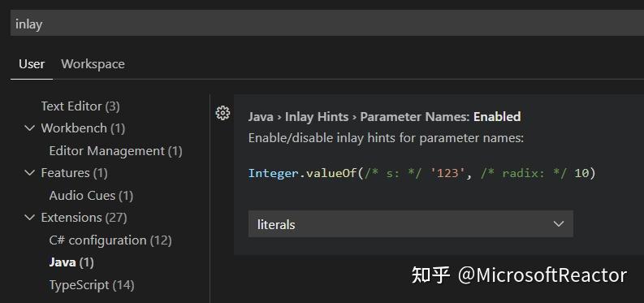Screen dimensions: 644x303
Task: Open TypeScript (14) settings category
Action: click(x=92, y=285)
